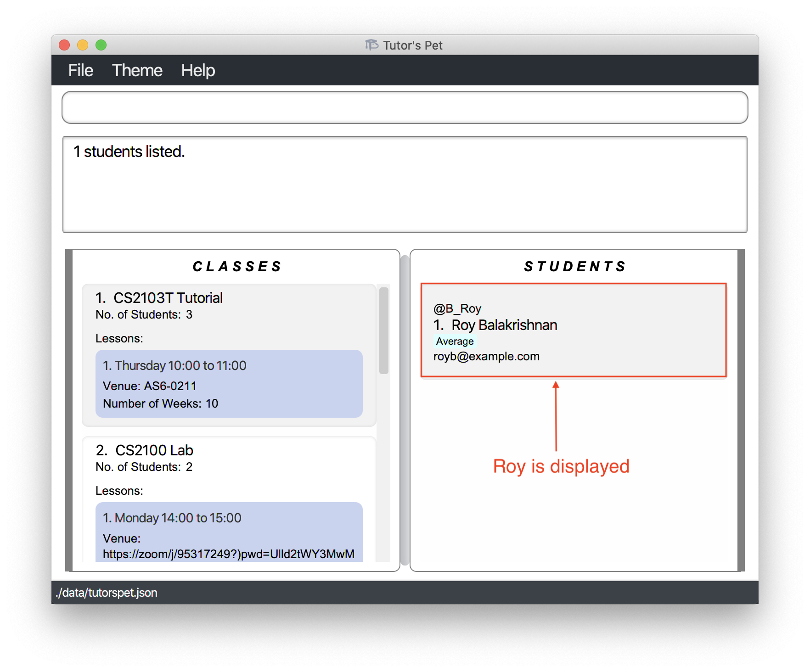The width and height of the screenshot is (810, 672).
Task: Click the '1 students listed.' result message
Action: 129,151
